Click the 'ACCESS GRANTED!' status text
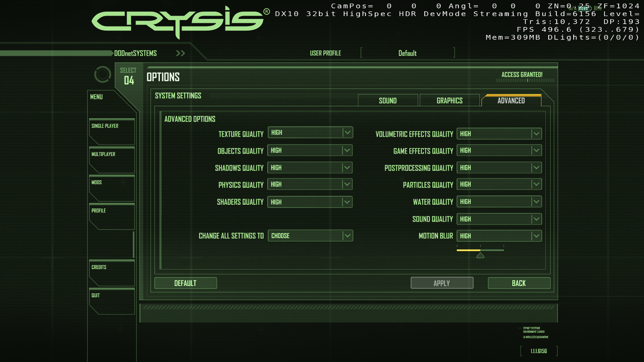The height and width of the screenshot is (362, 644). [522, 75]
